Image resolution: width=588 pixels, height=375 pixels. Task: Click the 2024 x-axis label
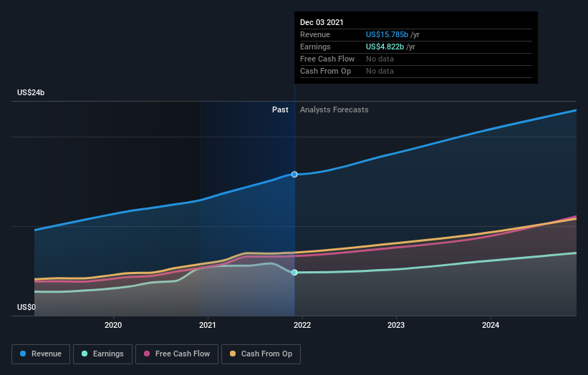click(491, 325)
